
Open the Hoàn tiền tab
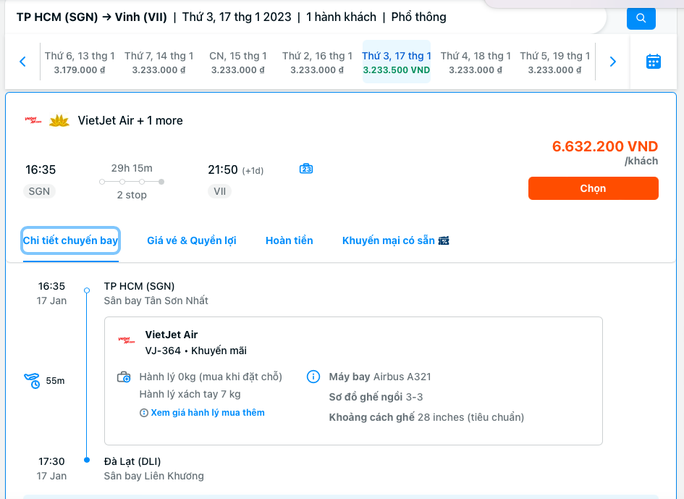tap(289, 241)
